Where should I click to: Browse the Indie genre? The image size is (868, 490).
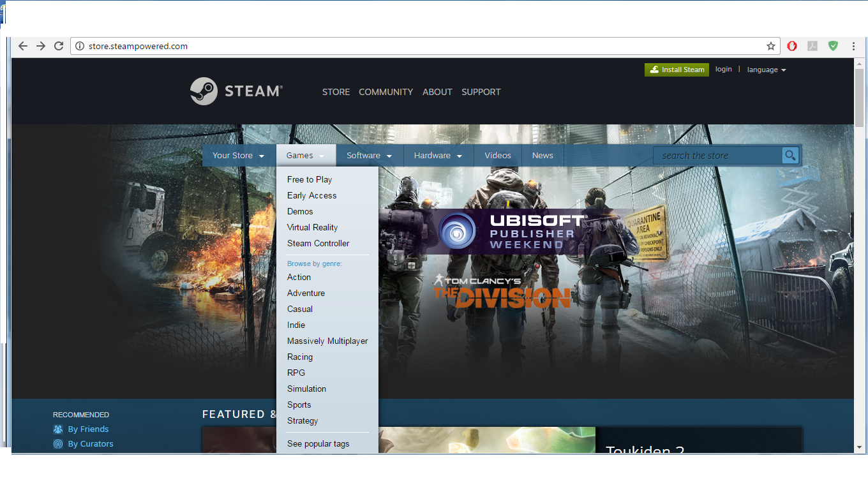point(296,325)
